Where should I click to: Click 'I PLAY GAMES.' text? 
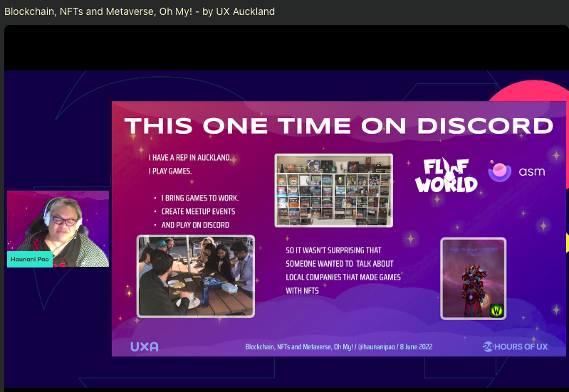tap(170, 171)
